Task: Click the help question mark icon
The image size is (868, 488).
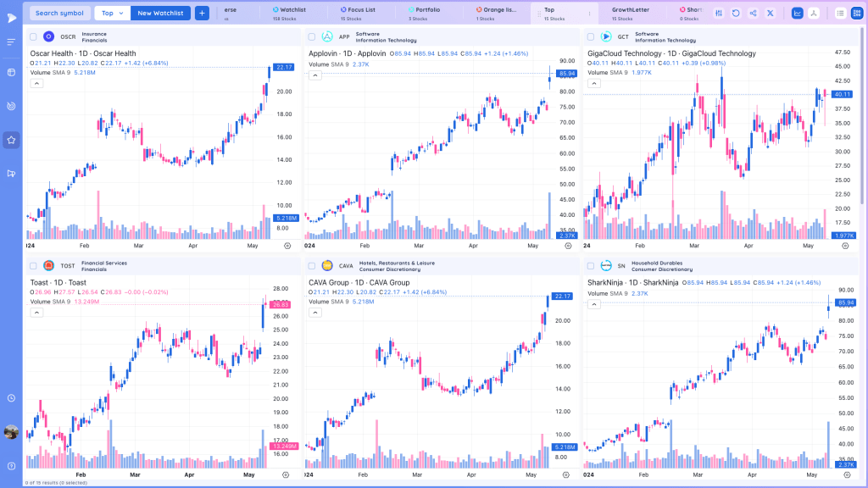Action: pyautogui.click(x=11, y=467)
